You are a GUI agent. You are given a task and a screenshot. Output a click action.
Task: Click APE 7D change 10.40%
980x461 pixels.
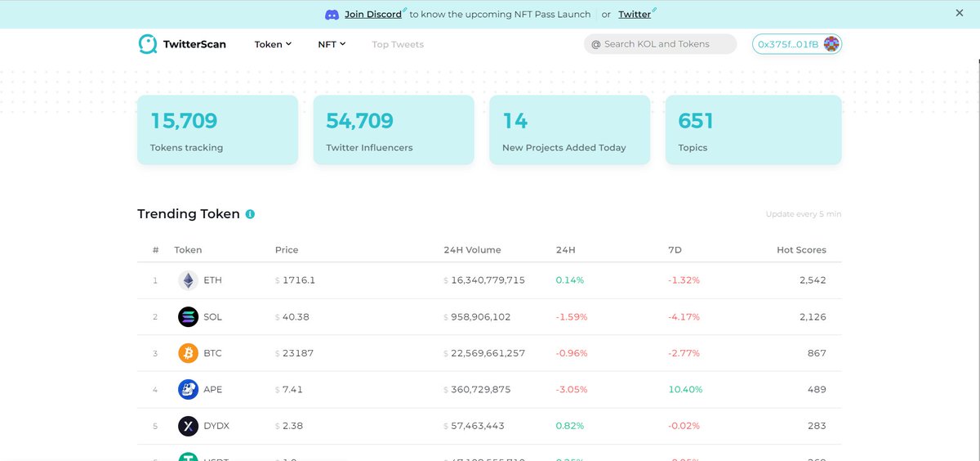coord(685,390)
